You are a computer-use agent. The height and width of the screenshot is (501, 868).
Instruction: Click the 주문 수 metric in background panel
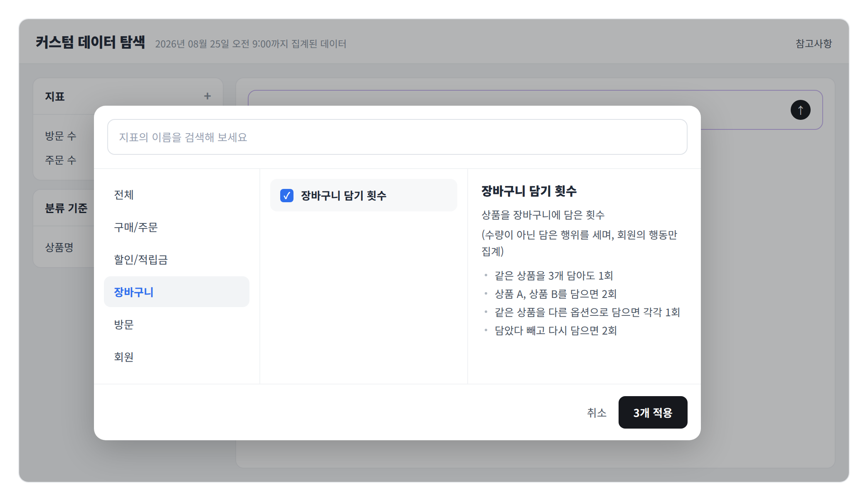(61, 160)
